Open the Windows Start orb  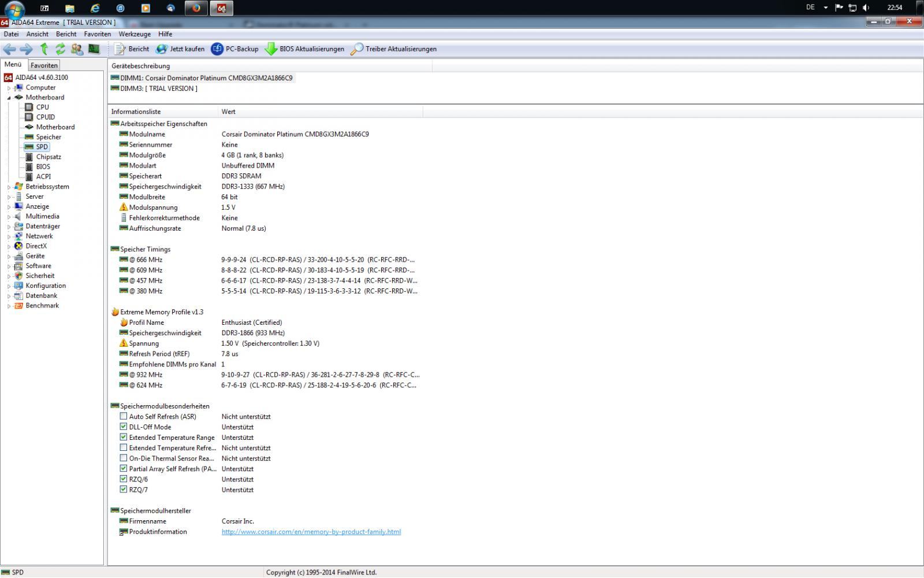[x=14, y=9]
